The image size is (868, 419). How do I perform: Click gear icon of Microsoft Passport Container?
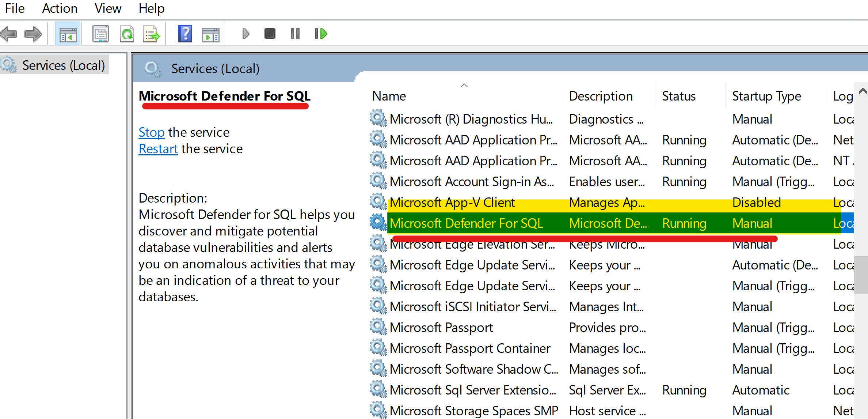point(378,348)
